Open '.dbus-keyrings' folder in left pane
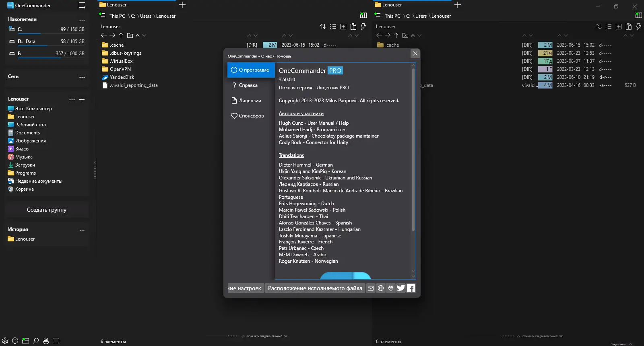Screen dimensions: 644x346 coord(126,53)
